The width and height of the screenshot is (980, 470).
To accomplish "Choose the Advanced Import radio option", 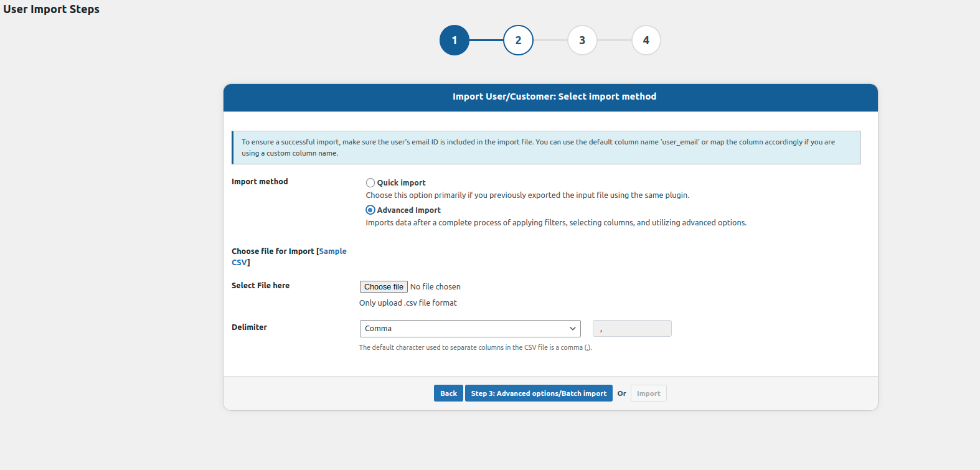I will pos(370,210).
